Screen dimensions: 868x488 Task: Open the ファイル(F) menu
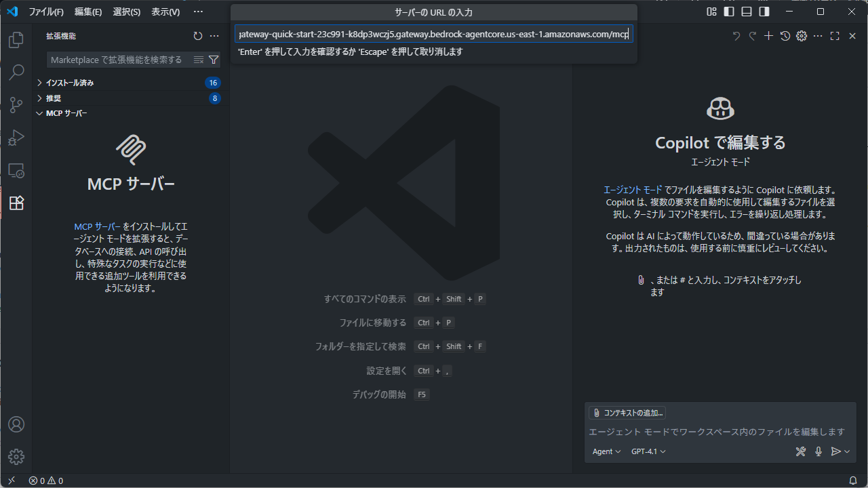click(x=46, y=12)
